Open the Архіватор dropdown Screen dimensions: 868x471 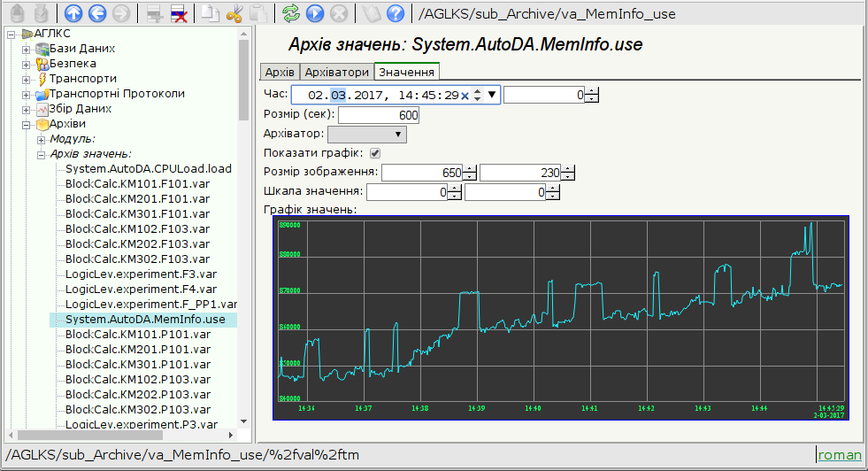pos(366,135)
